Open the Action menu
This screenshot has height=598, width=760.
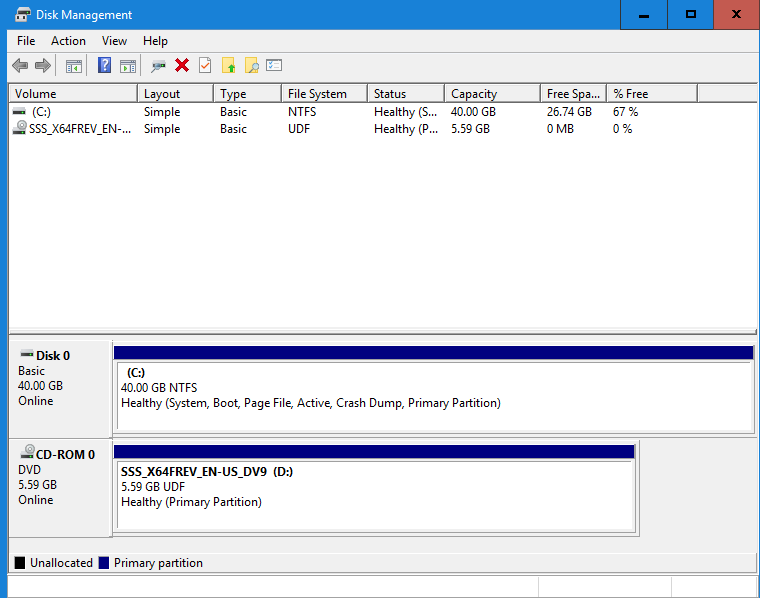(x=68, y=41)
